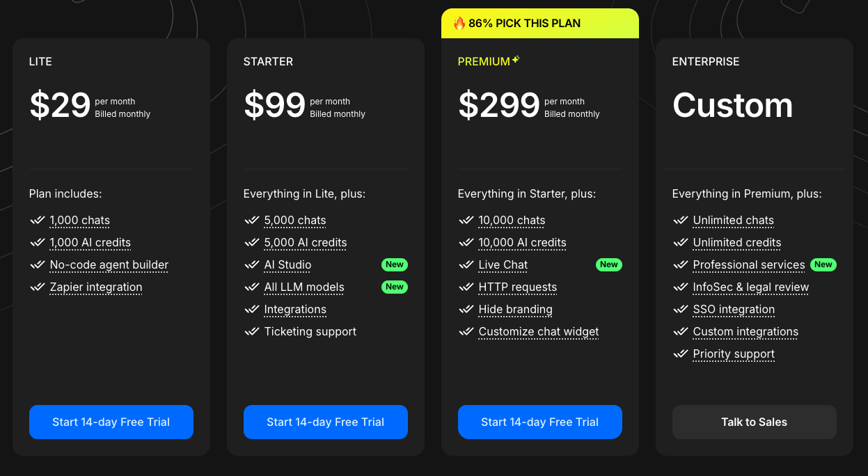Expand details for Zapier integration
Viewport: 868px width, 476px height.
(95, 287)
